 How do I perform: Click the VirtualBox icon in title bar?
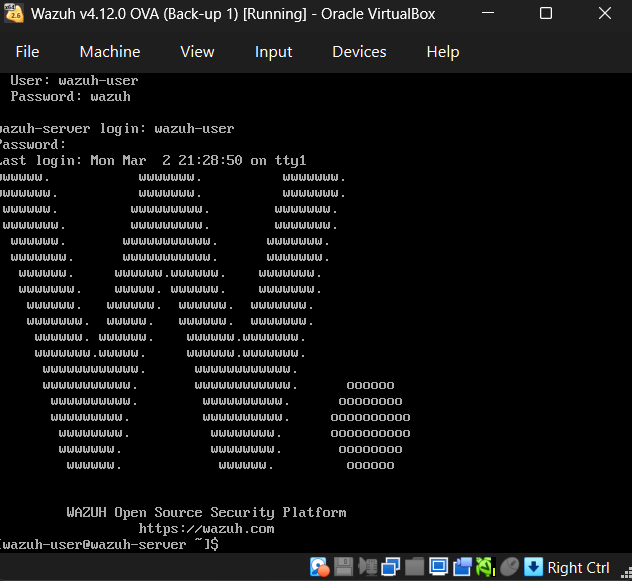coord(16,14)
